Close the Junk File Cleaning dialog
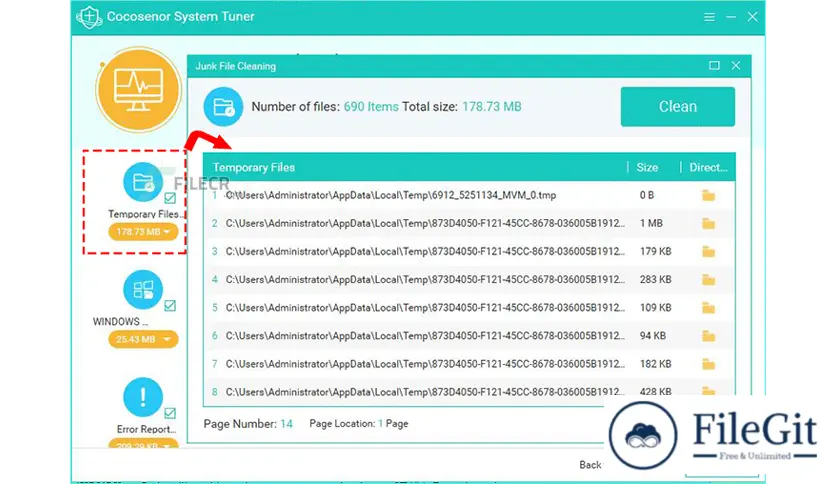Viewport: 836px width, 484px height. [x=736, y=66]
